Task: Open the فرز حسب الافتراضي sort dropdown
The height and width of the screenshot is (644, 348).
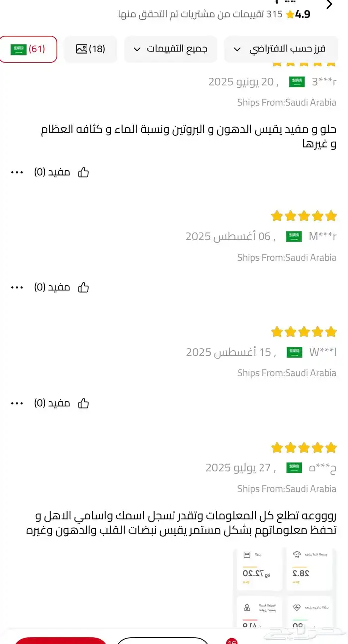Action: tap(281, 49)
